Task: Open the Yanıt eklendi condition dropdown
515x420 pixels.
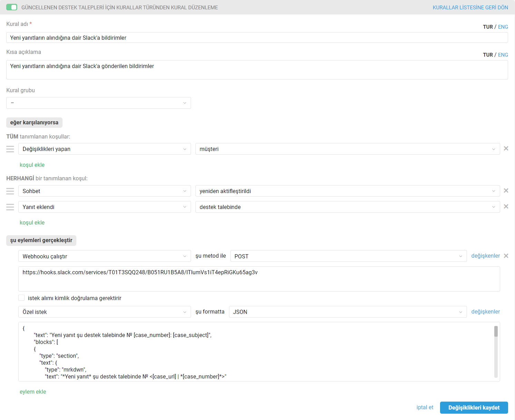Action: tap(105, 207)
